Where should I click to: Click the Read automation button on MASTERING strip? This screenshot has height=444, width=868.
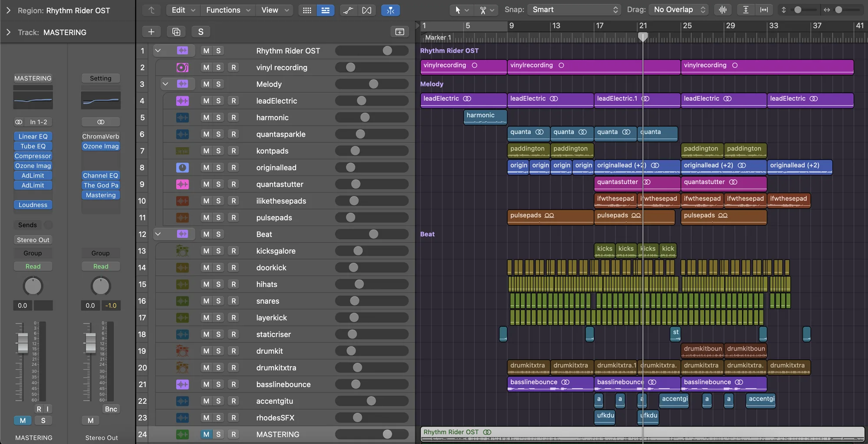[x=33, y=266]
